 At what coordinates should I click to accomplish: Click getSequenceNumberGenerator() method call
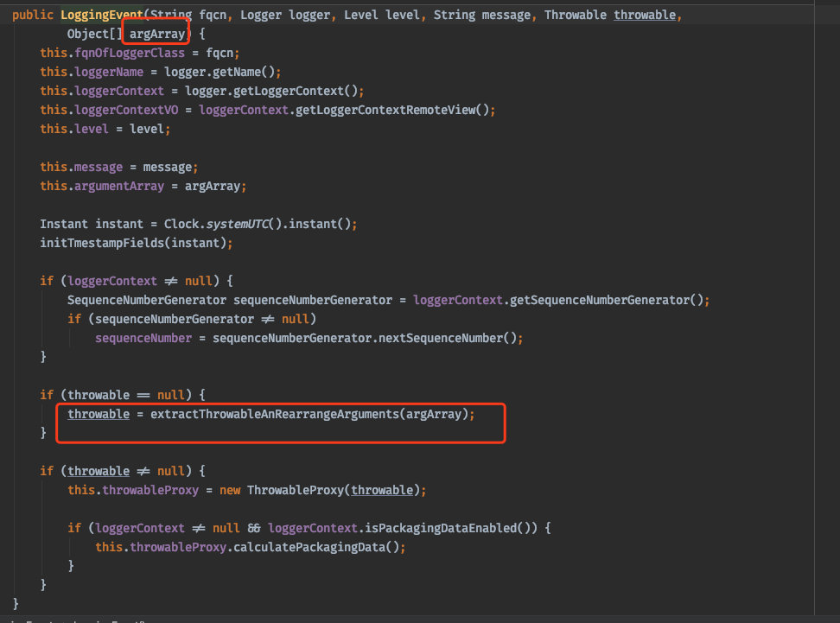(607, 300)
